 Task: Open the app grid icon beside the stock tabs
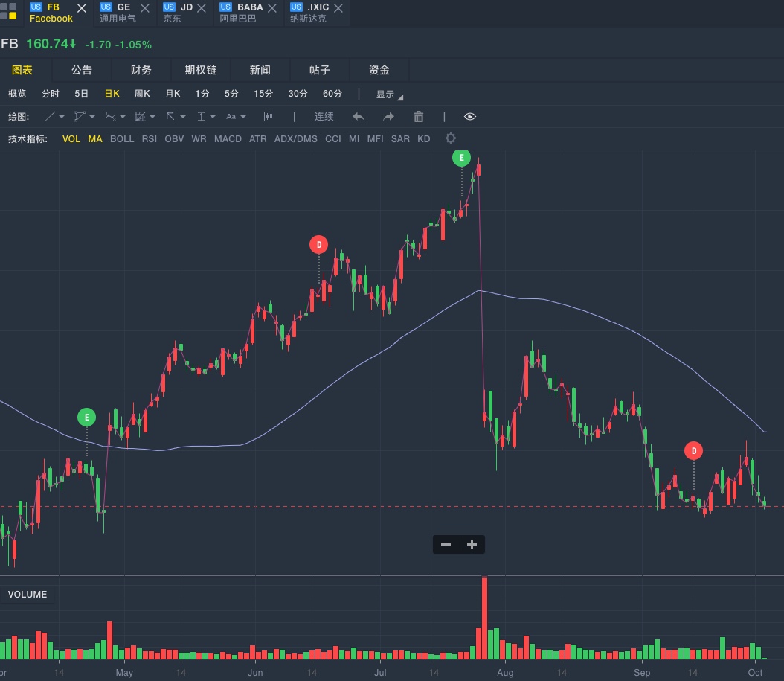pos(9,11)
